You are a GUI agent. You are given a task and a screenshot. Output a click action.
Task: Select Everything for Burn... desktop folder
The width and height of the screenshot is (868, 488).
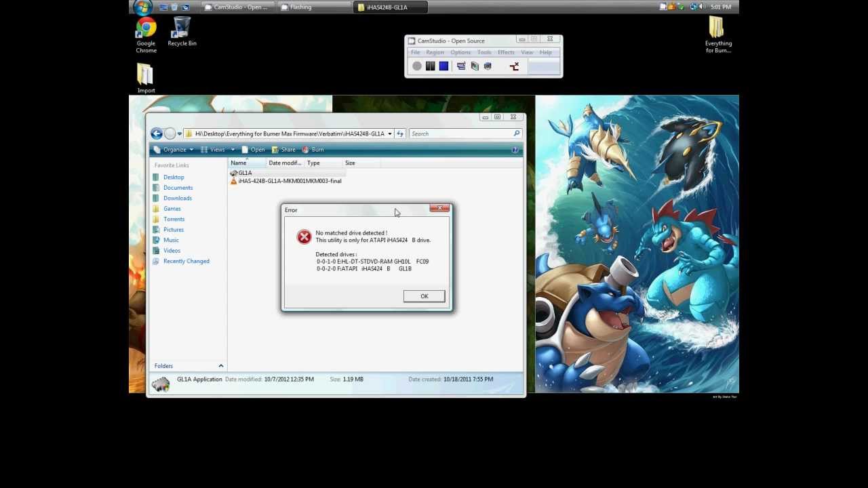[x=717, y=35]
